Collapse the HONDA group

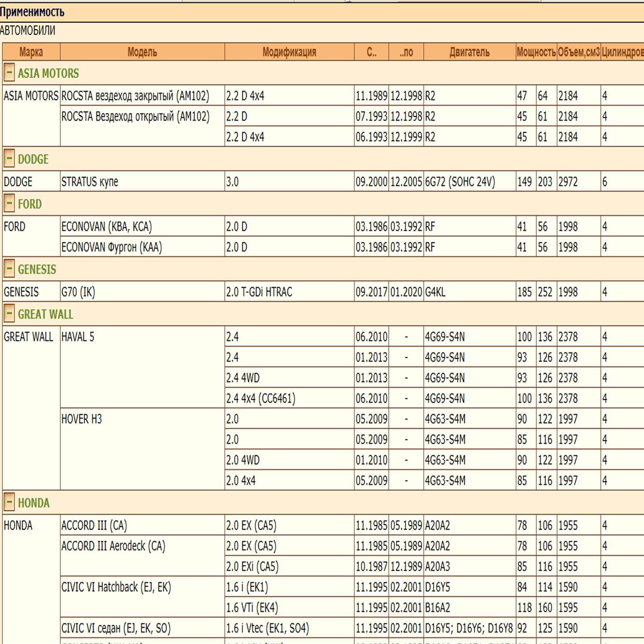[x=9, y=502]
